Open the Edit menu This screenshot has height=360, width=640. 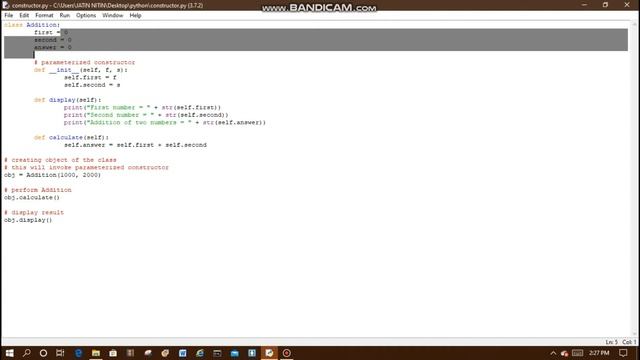(x=24, y=15)
